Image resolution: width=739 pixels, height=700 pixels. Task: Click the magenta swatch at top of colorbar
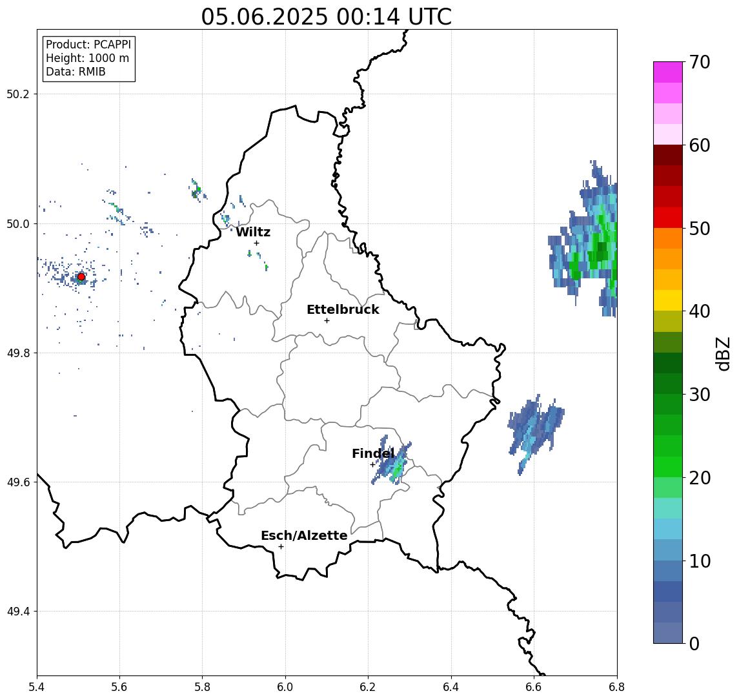pyautogui.click(x=668, y=72)
